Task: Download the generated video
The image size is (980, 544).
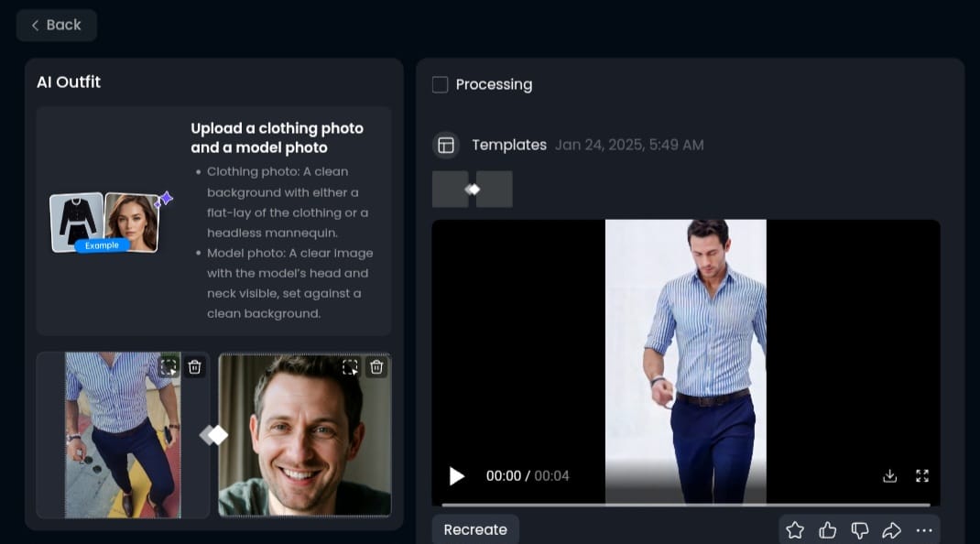Action: 890,476
